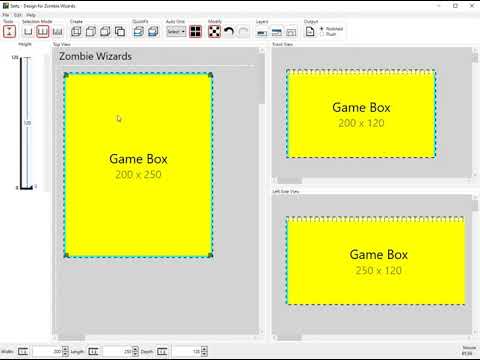Click the Front View vertical scrollbar thumb

pyautogui.click(x=476, y=57)
